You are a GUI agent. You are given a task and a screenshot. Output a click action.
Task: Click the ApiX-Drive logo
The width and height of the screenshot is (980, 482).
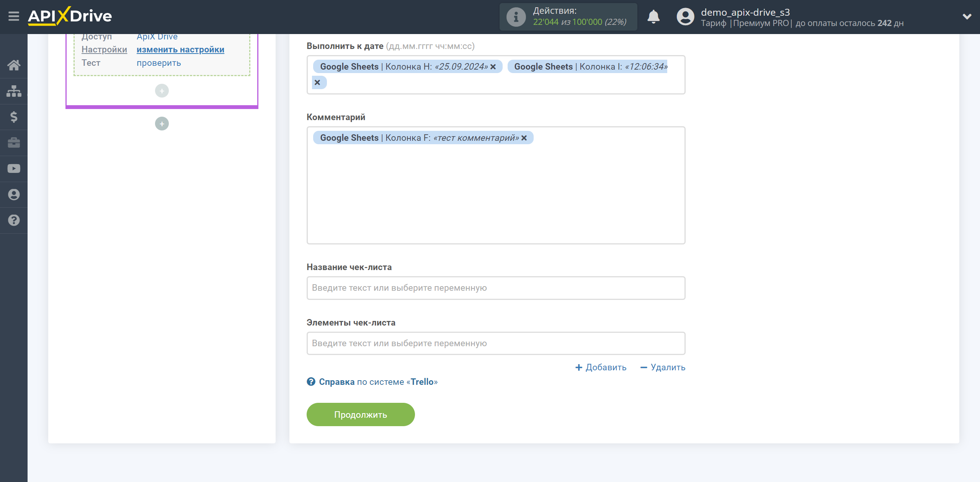coord(70,16)
